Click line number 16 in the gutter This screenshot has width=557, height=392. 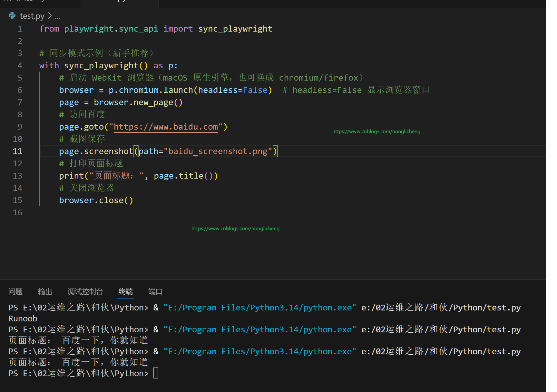pyautogui.click(x=18, y=212)
